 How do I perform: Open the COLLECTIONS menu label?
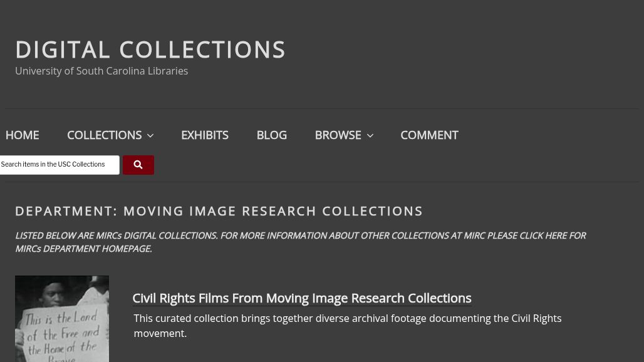(x=104, y=135)
